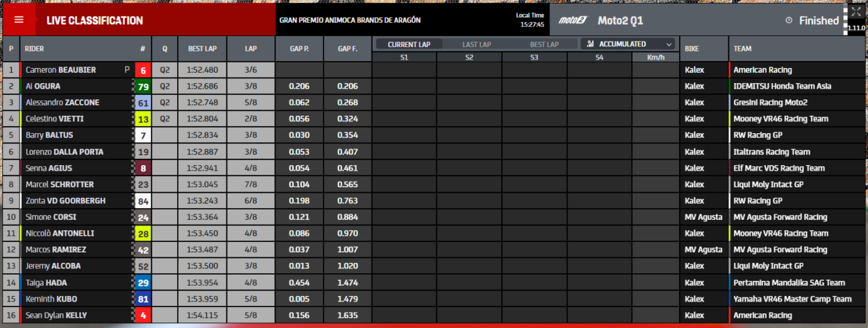Click the yellow number 13 badge
The image size is (868, 328).
[142, 119]
